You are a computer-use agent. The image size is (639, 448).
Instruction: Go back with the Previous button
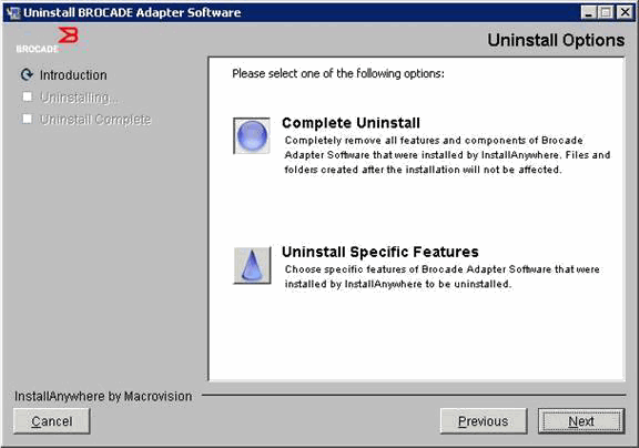[x=483, y=421]
